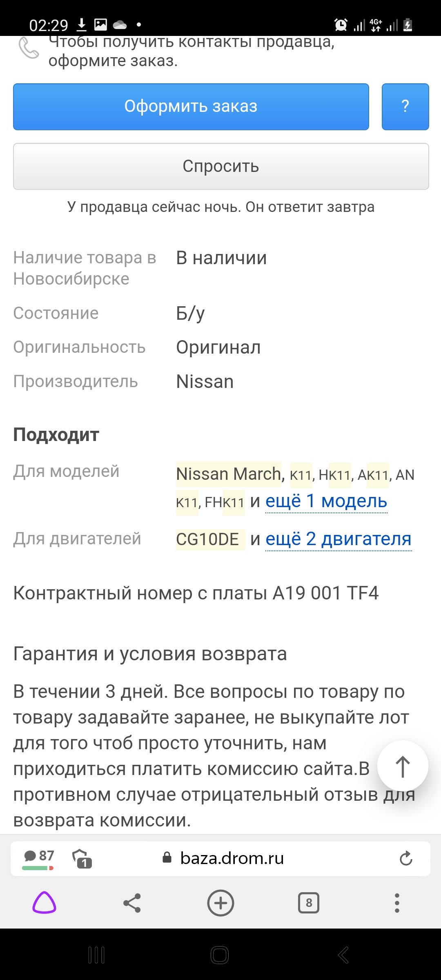Open a new tab with plus icon
441x980 pixels.
(x=220, y=903)
